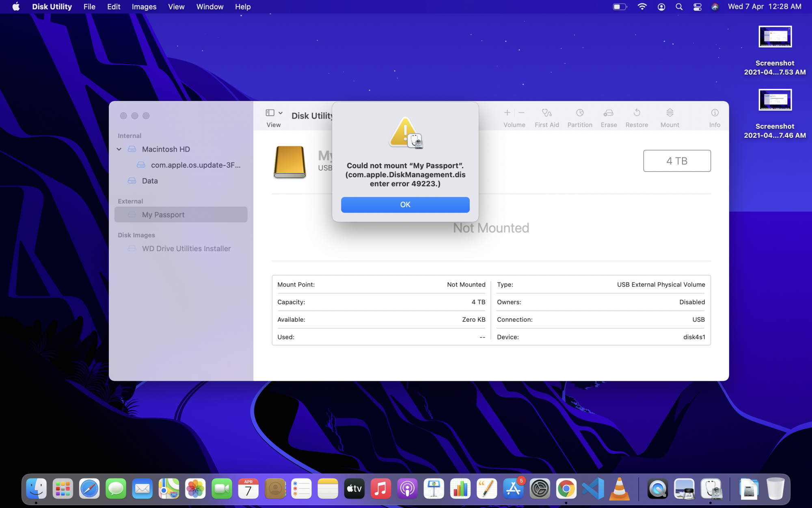Image resolution: width=812 pixels, height=508 pixels.
Task: Click the Erase toolbar icon
Action: point(608,113)
